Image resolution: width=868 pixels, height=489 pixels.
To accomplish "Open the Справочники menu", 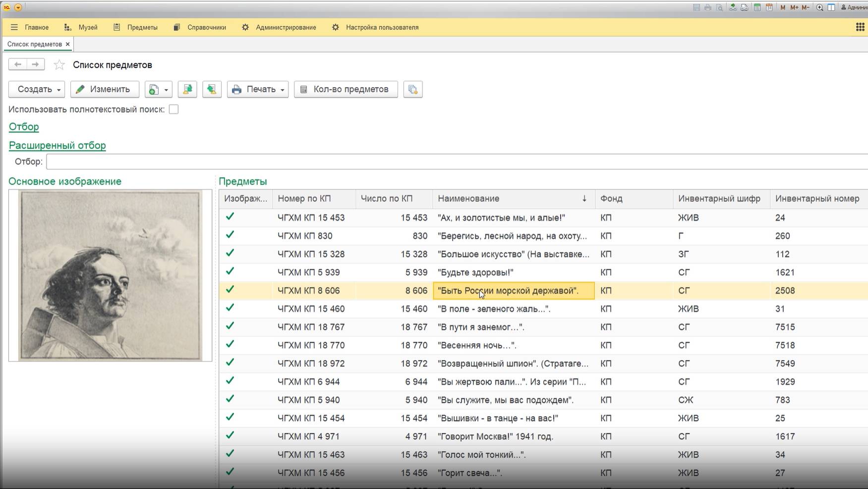I will [x=206, y=27].
